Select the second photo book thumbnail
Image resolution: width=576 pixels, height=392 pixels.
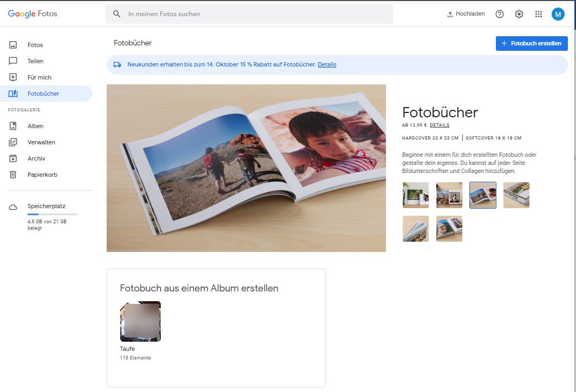(x=449, y=195)
